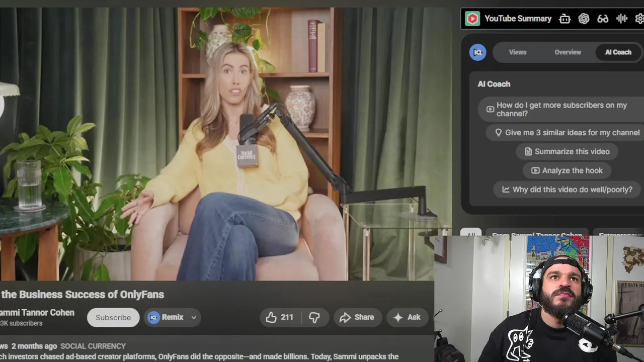Click the thumbs-down dislike icon
Viewport: 644px width, 362px height.
[x=314, y=317]
